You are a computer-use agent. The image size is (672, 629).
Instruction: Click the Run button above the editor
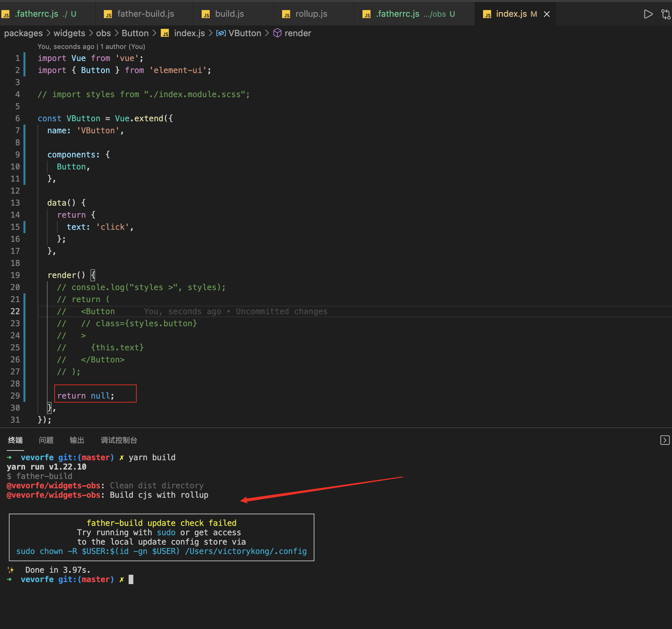pos(648,14)
